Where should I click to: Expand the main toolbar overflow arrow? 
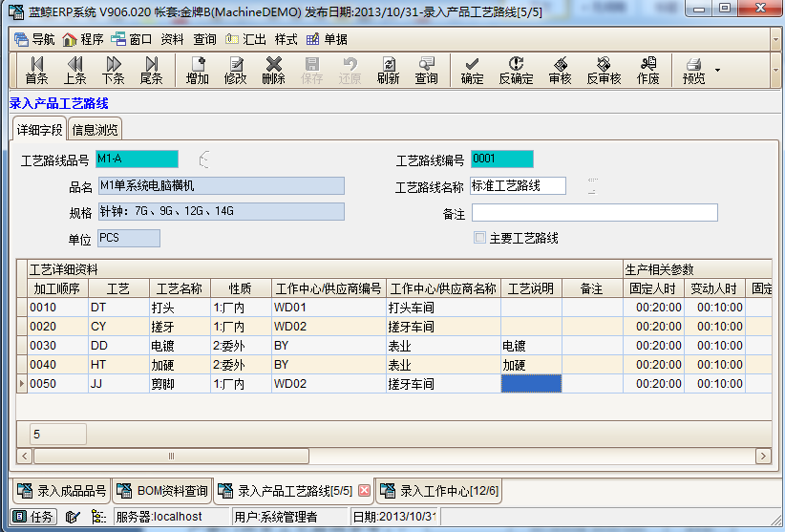pos(776,70)
